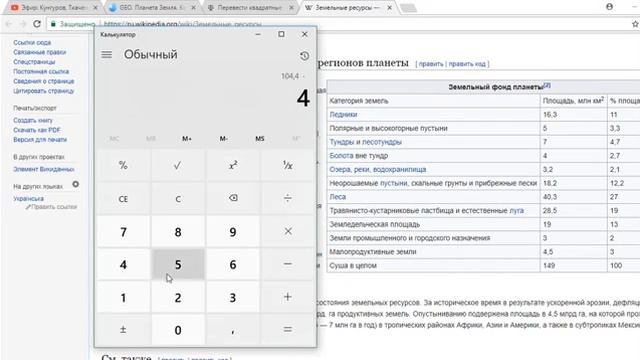Click the backspace key in calculator

pos(233,198)
